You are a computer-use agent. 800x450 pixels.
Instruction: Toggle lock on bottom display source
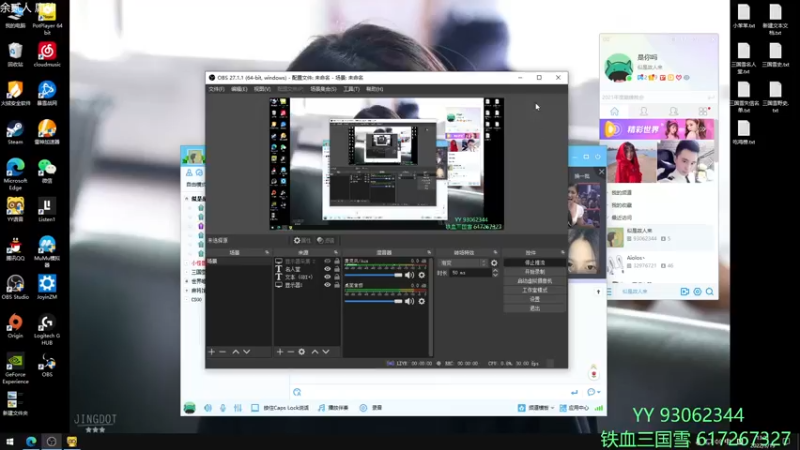coord(337,285)
